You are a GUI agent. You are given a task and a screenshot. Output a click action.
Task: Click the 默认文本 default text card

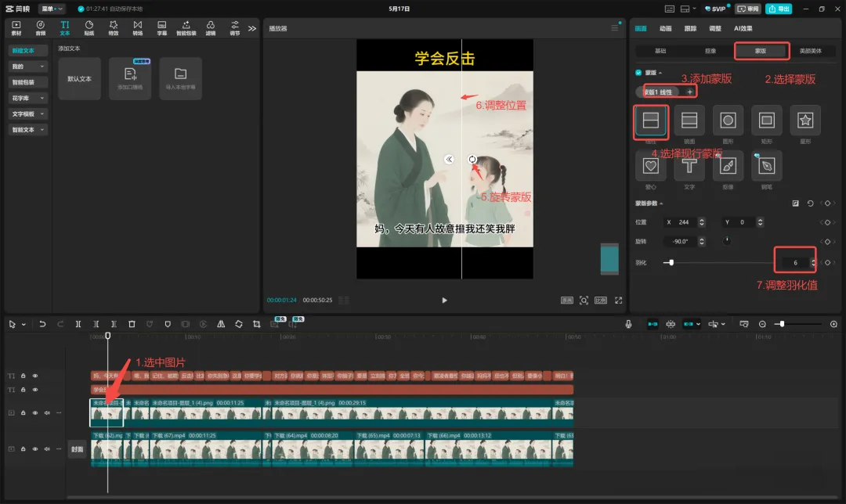pos(79,79)
